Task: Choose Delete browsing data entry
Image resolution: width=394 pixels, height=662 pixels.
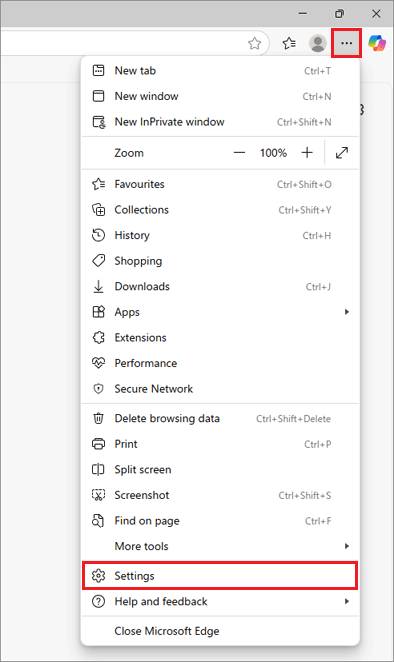Action: tap(220, 418)
